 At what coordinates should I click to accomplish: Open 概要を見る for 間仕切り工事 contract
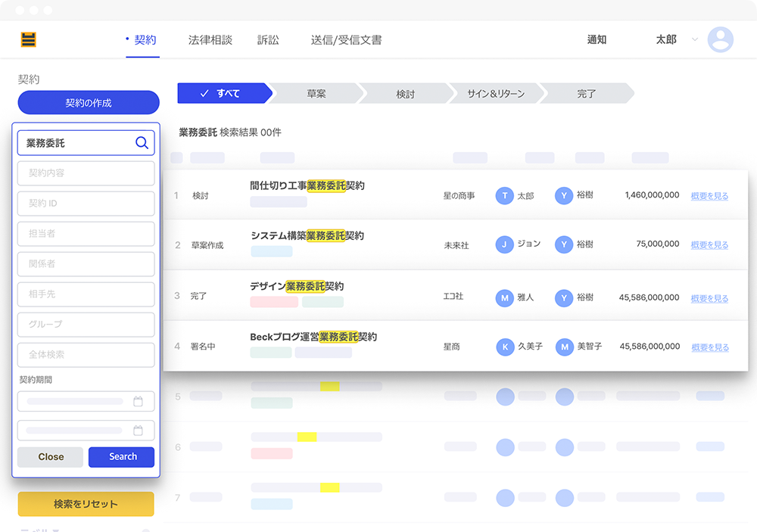[x=709, y=195]
